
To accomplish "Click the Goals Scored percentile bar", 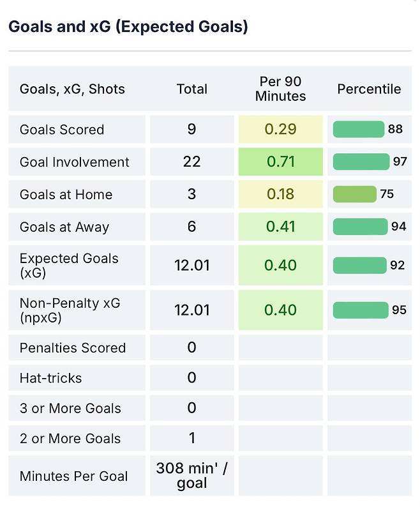I will tap(358, 130).
